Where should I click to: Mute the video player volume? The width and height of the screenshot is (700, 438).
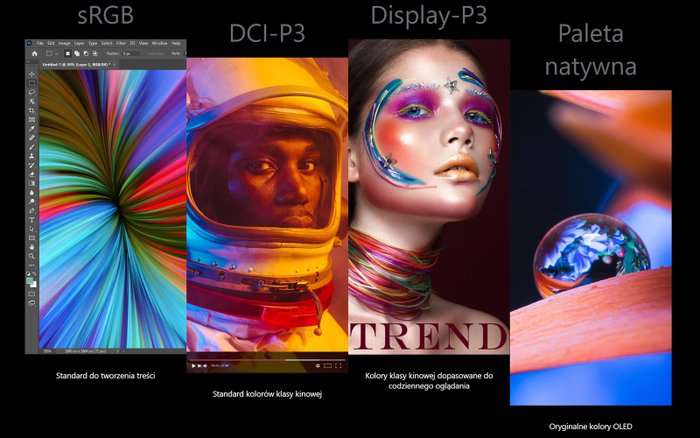click(x=205, y=366)
